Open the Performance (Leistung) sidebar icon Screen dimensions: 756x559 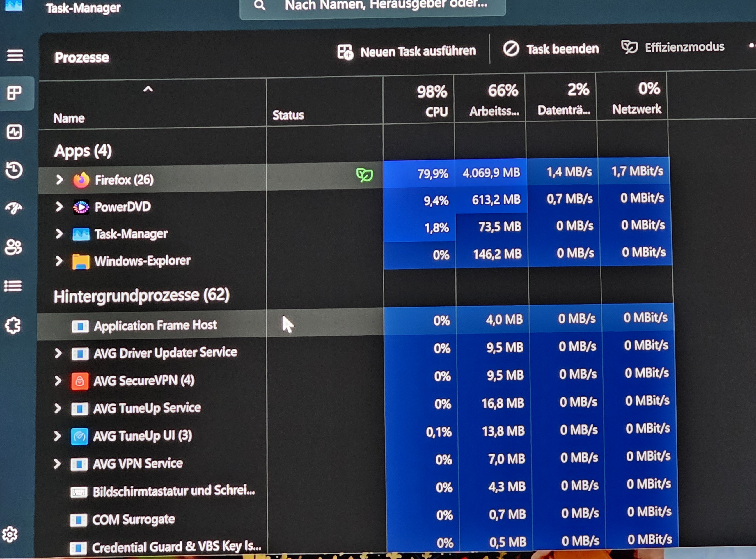pos(15,132)
